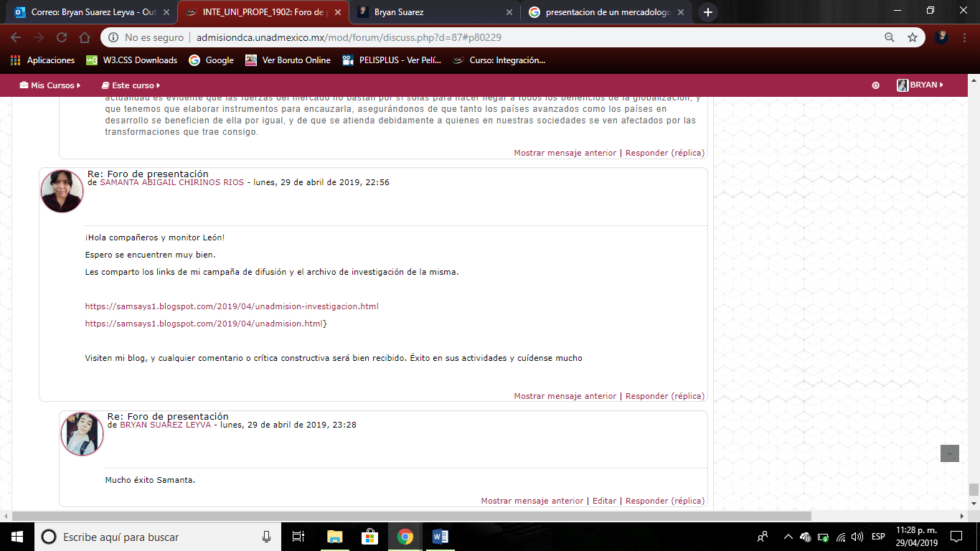Viewport: 980px width, 551px height.
Task: Open Windows Task View icon in taskbar
Action: pos(298,537)
